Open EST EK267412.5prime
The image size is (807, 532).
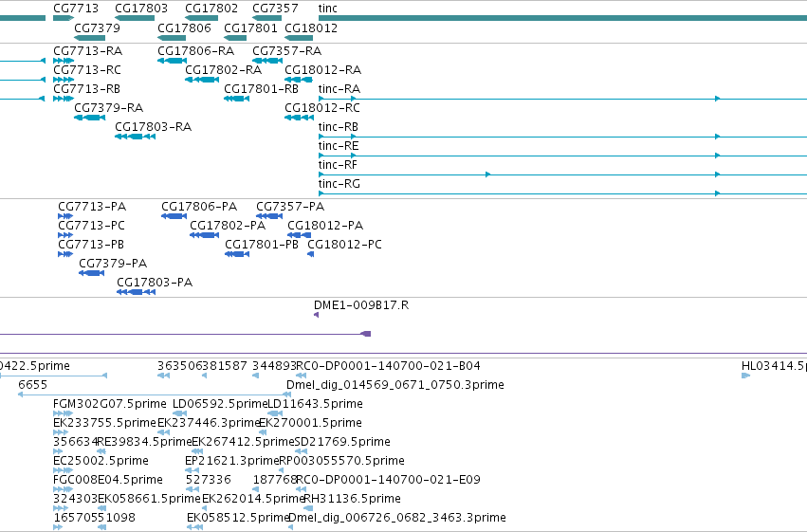point(244,442)
